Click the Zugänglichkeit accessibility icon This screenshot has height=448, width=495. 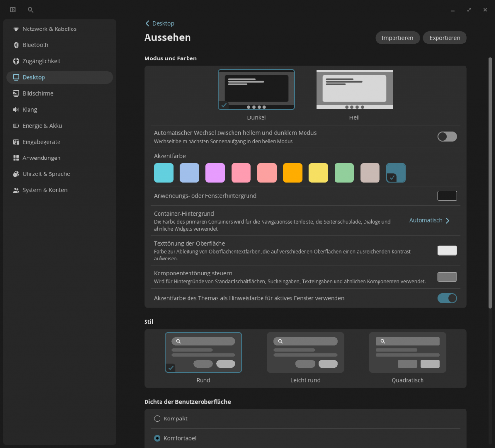click(16, 61)
